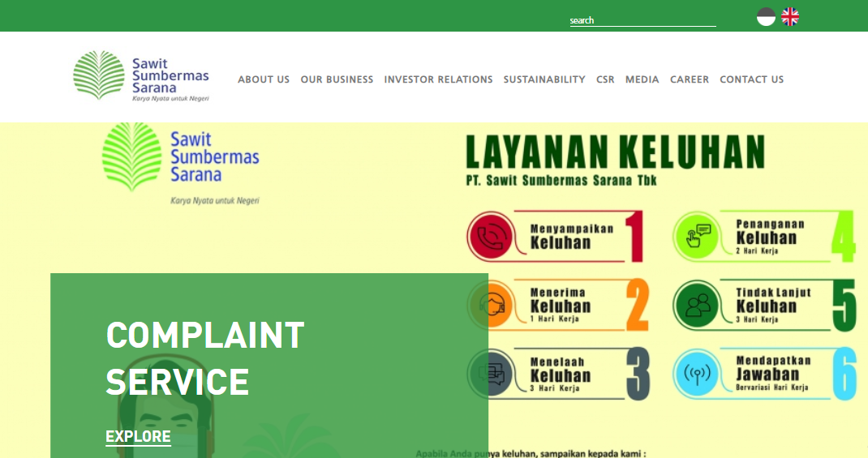Screen dimensions: 868x458
Task: Click the Complaint Service heading
Action: tap(204, 357)
